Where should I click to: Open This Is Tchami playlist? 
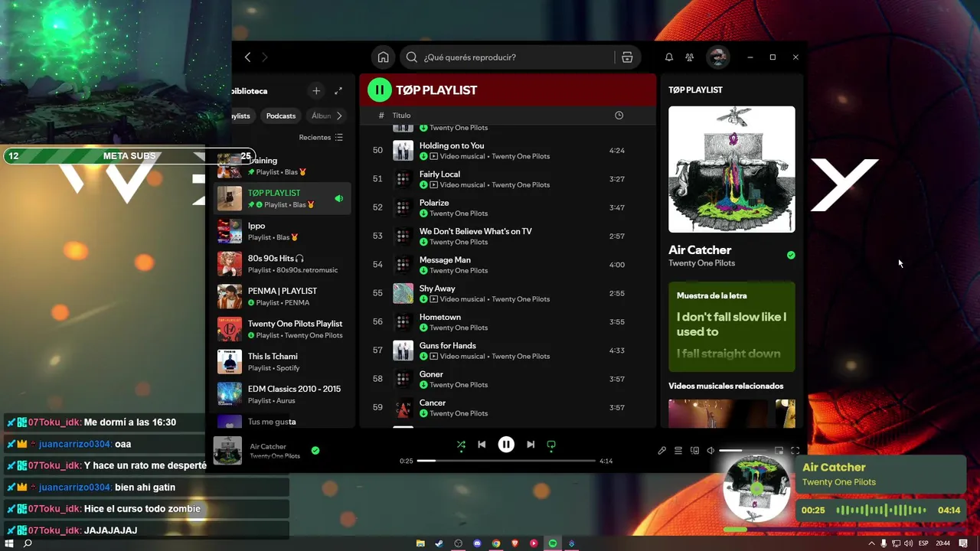coord(283,362)
